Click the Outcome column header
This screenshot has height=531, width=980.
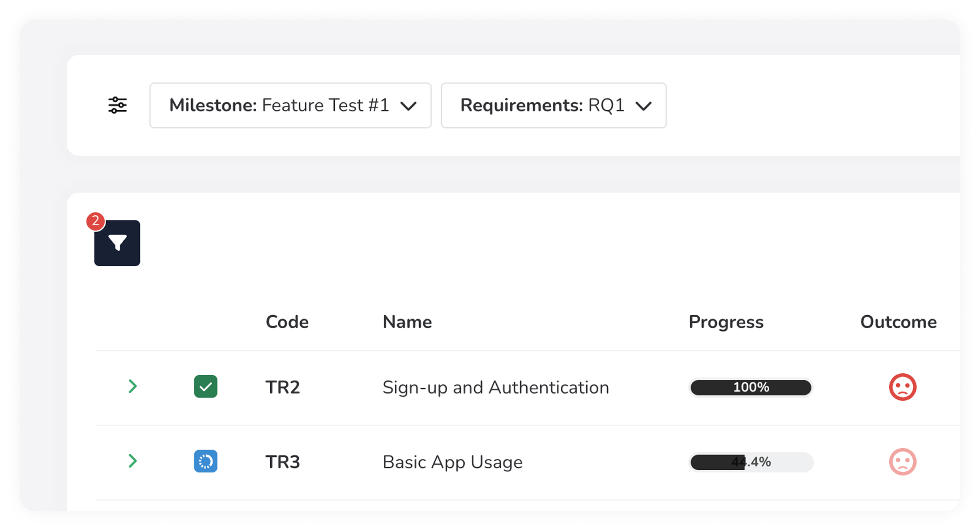coord(898,322)
